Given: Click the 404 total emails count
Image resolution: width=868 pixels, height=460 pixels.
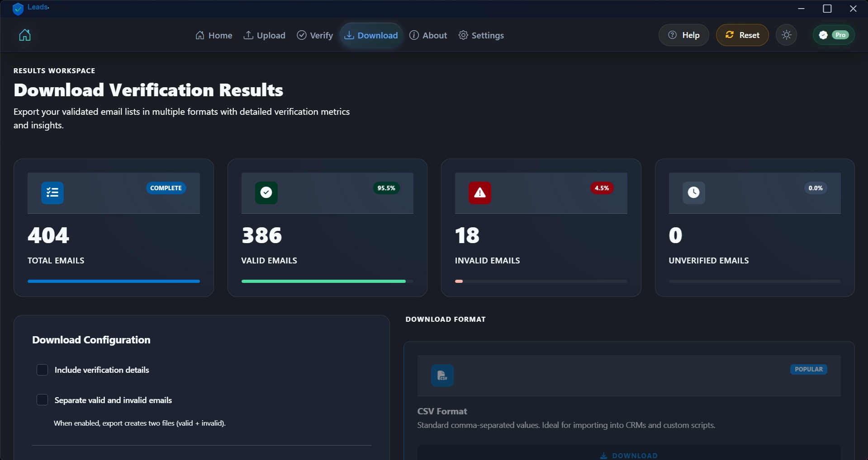Looking at the screenshot, I should pyautogui.click(x=48, y=235).
